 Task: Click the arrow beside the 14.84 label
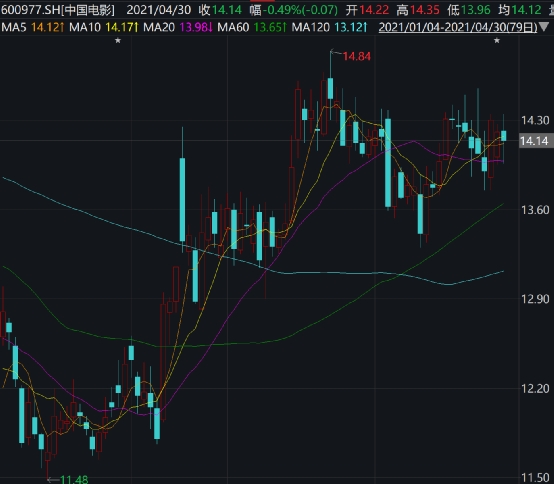coord(336,53)
